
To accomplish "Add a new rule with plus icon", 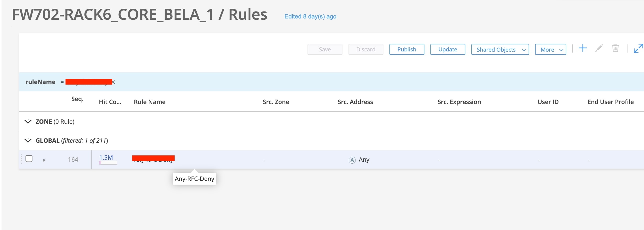I will coord(583,48).
